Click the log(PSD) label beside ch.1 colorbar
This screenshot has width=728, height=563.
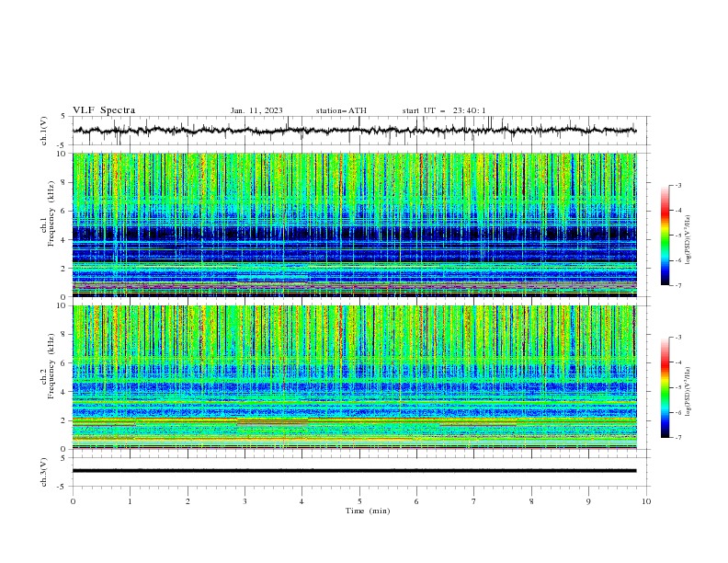[688, 240]
